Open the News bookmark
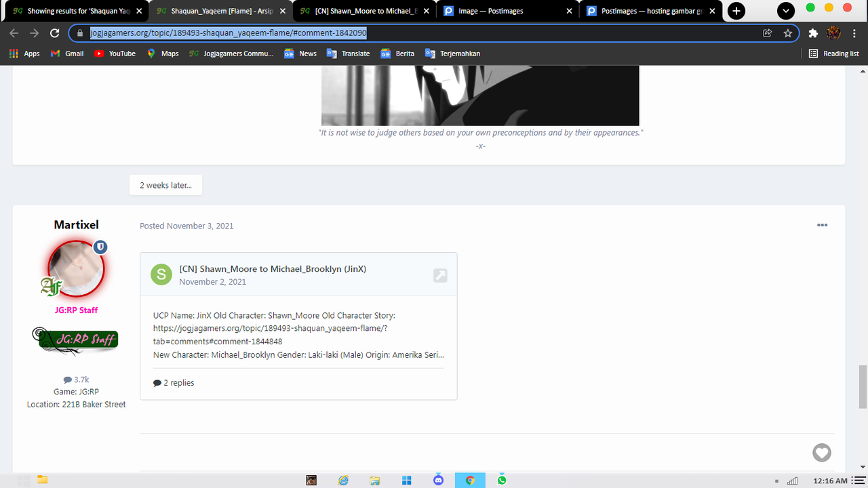Image resolution: width=868 pixels, height=488 pixels. click(x=300, y=54)
